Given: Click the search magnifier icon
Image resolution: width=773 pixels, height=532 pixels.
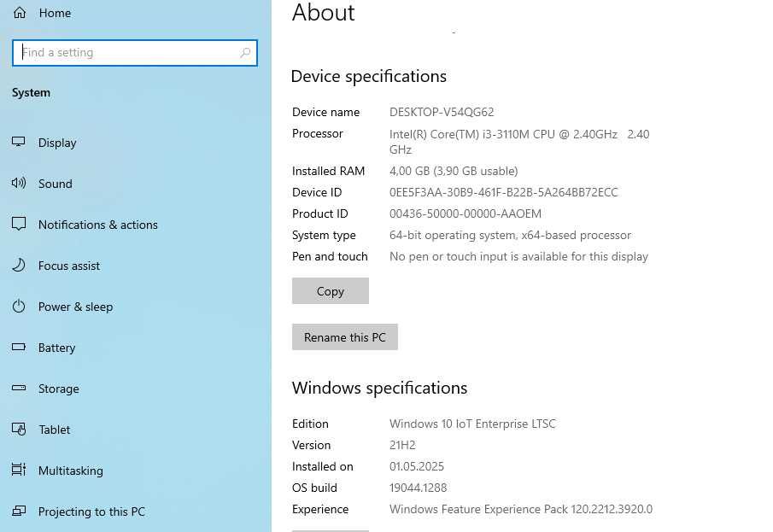Looking at the screenshot, I should coord(245,52).
